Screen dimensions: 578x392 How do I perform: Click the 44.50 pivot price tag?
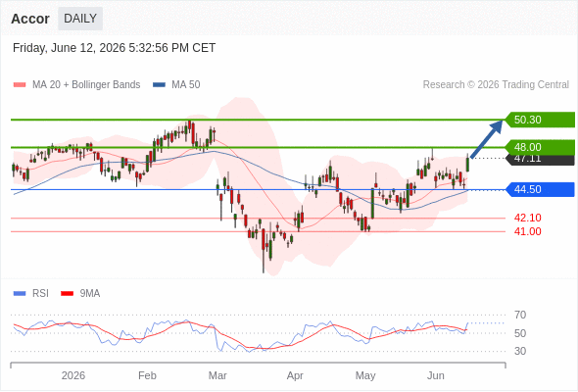pyautogui.click(x=539, y=189)
